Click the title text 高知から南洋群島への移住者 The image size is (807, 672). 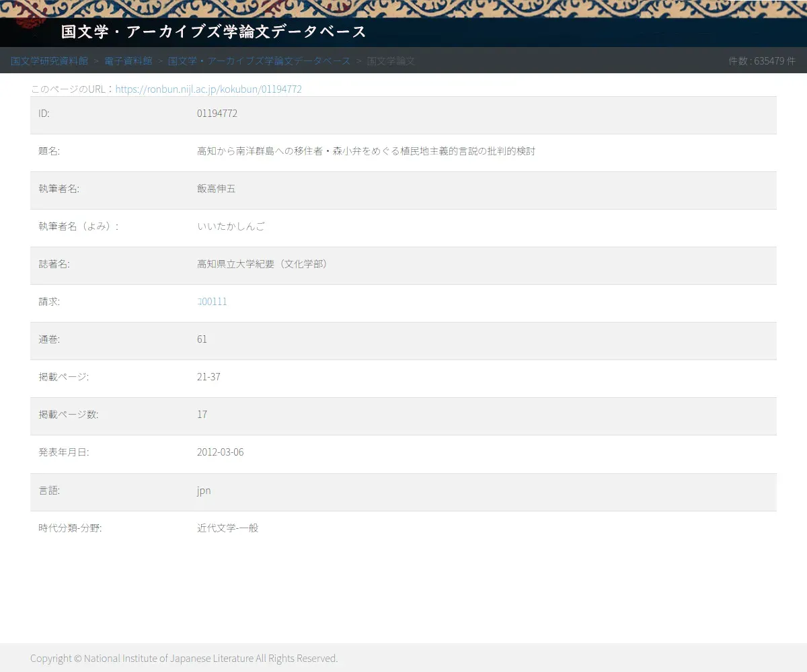click(261, 151)
